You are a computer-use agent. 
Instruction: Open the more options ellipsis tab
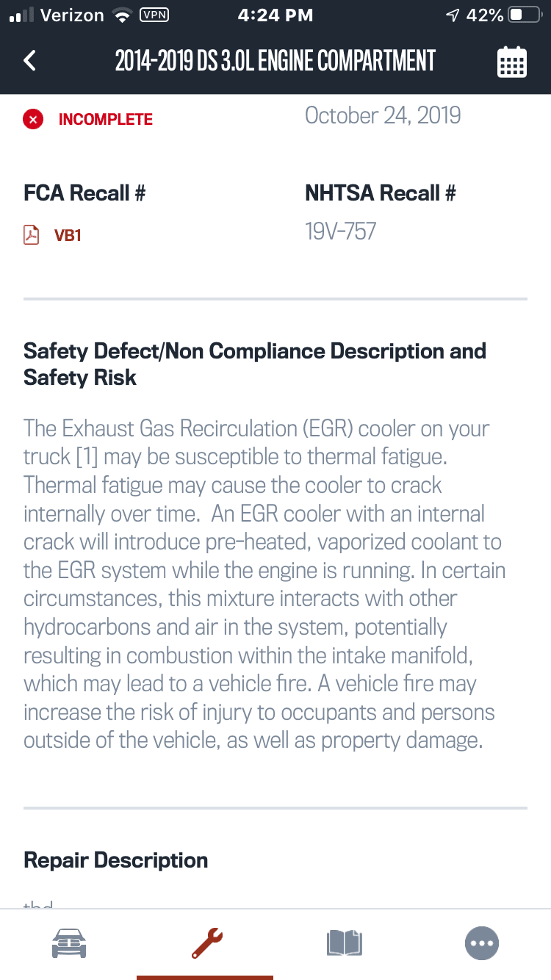tap(482, 943)
